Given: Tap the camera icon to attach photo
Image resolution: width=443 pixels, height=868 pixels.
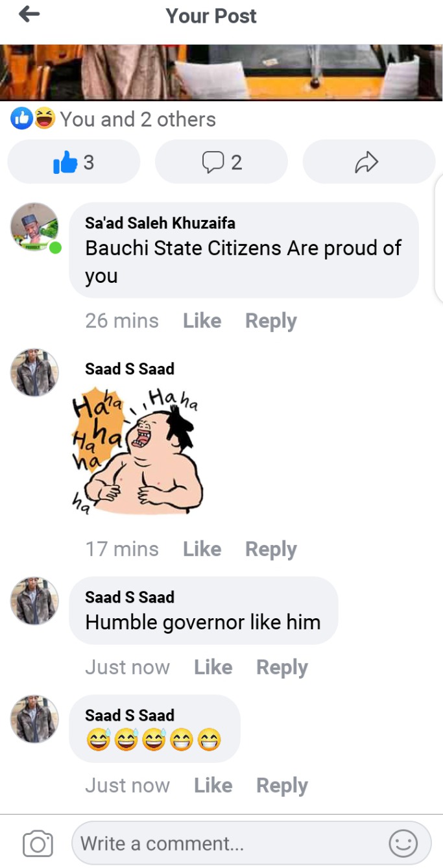Looking at the screenshot, I should tap(38, 844).
